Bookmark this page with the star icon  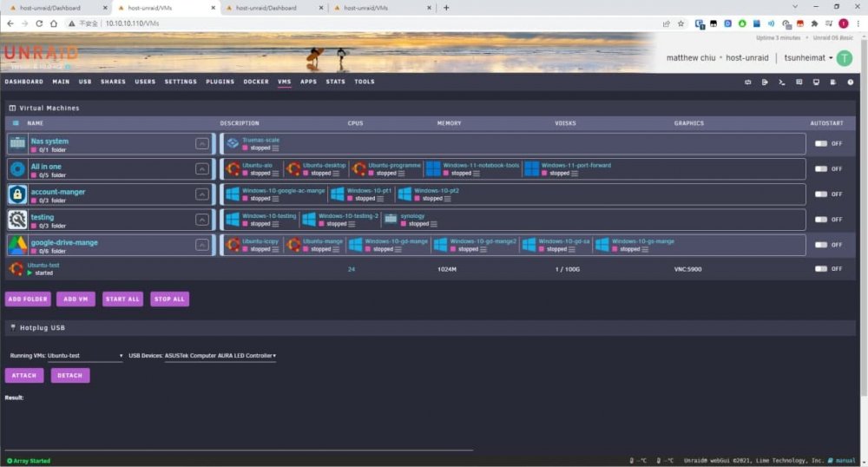(681, 23)
